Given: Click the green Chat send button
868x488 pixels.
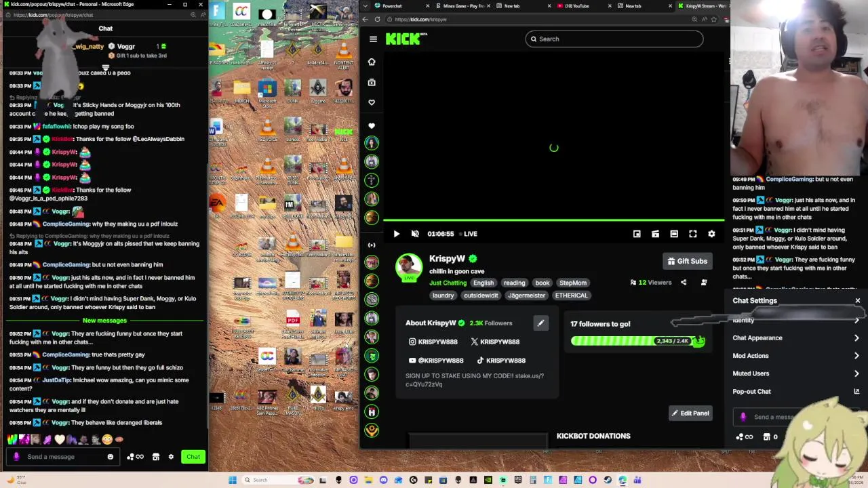Looking at the screenshot, I should 193,457.
